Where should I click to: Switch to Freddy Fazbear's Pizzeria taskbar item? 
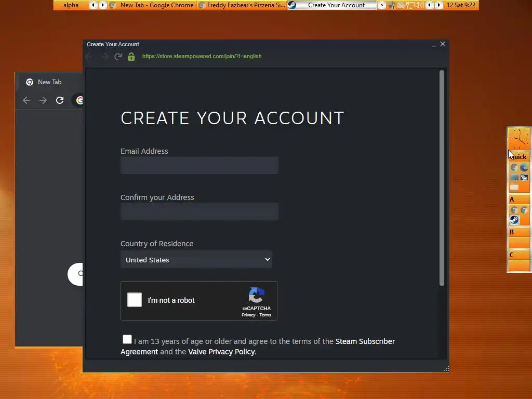[x=242, y=5]
